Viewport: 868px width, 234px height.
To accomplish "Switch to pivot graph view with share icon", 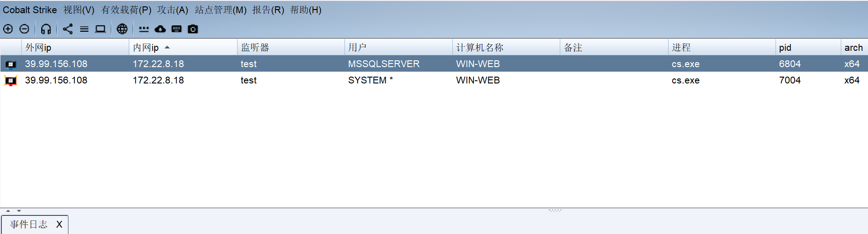I will [x=68, y=29].
